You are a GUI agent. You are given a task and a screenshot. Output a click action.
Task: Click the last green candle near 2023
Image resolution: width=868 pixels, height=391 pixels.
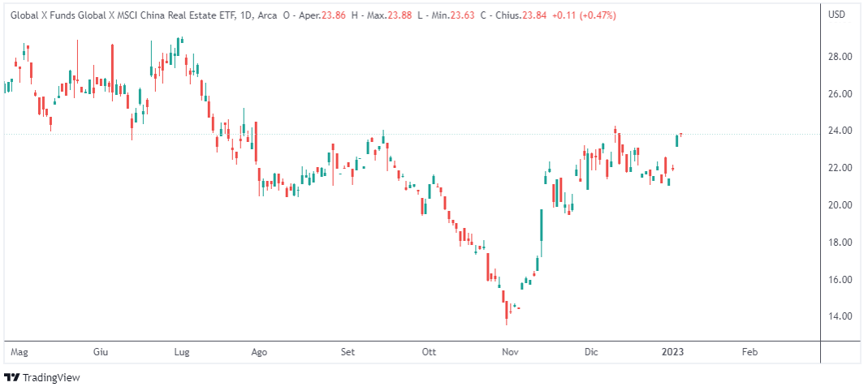point(677,140)
